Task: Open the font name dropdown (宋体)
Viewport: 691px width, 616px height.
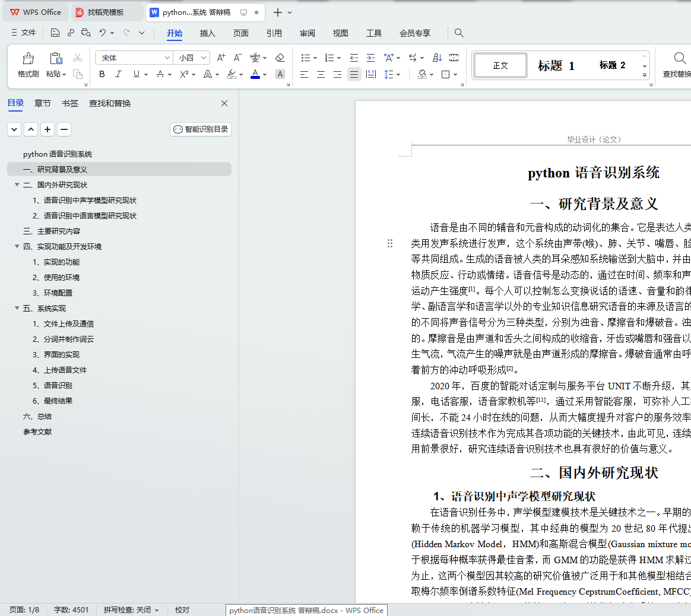Action: pos(167,58)
